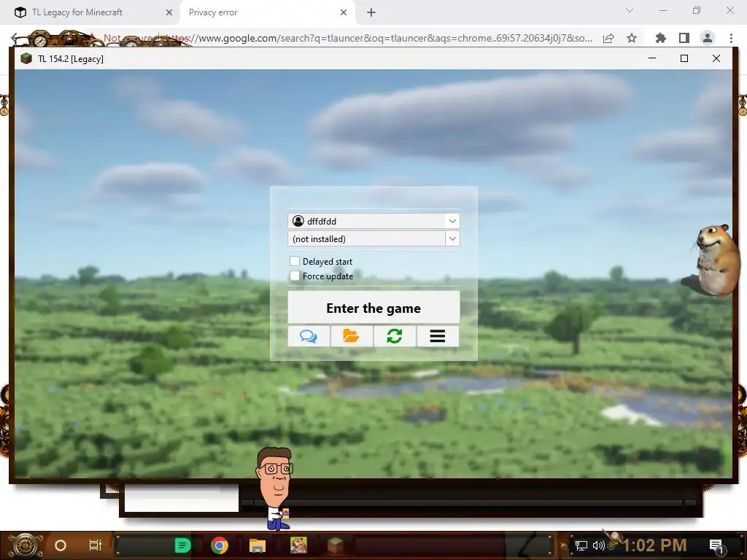747x560 pixels.
Task: Maximize the TL 154.2 [Legacy] window
Action: coord(684,58)
